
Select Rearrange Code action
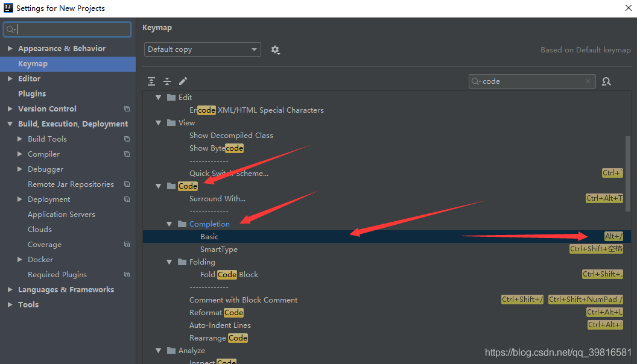coord(218,338)
